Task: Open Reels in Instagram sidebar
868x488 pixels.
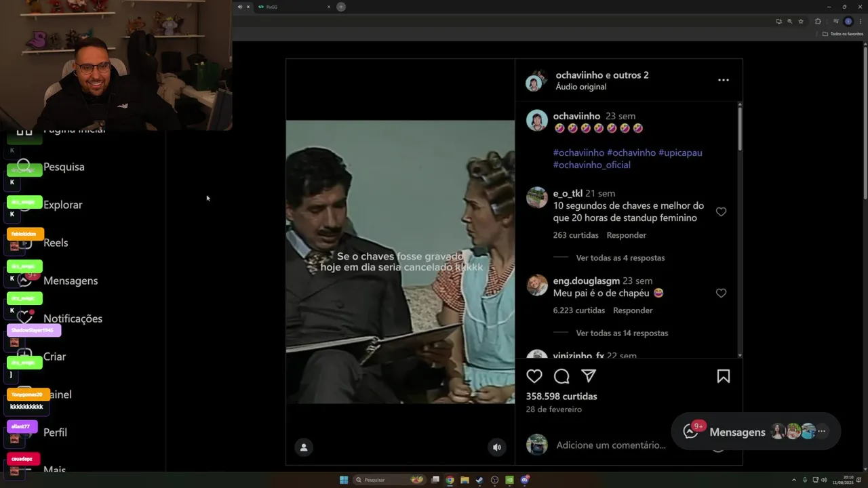Action: pos(56,243)
